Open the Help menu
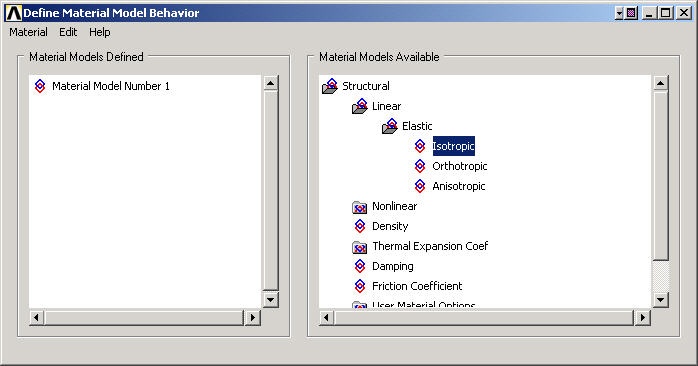Image resolution: width=698 pixels, height=366 pixels. tap(99, 32)
